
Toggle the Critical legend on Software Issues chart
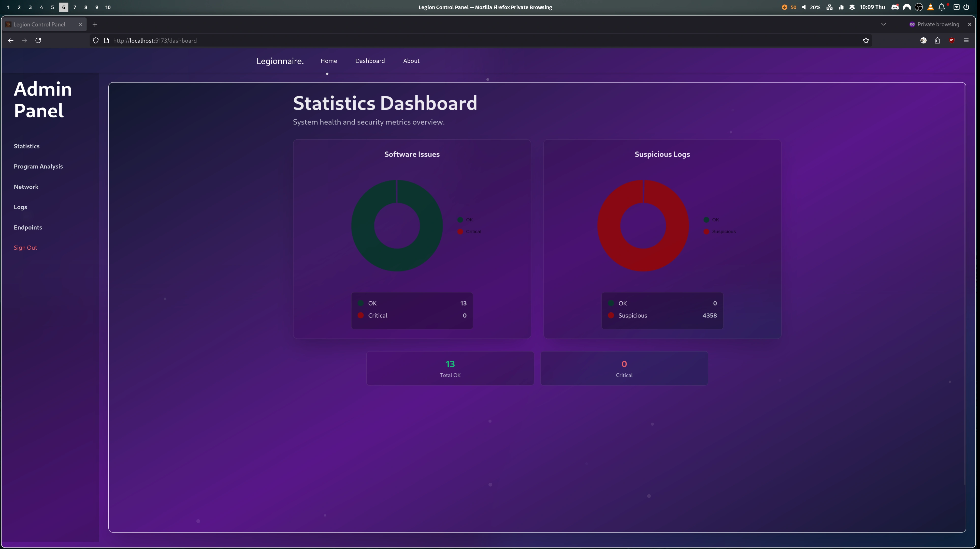(x=469, y=232)
